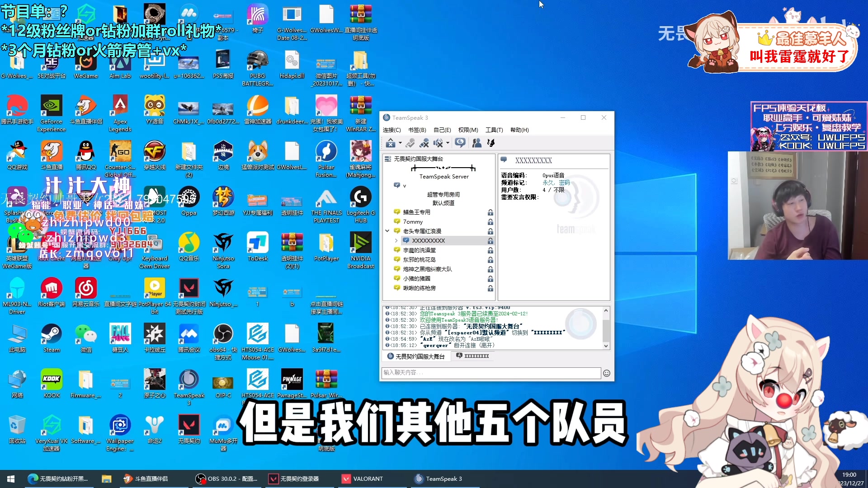This screenshot has height=488, width=868.
Task: Open the Windows Start menu
Action: 11,479
